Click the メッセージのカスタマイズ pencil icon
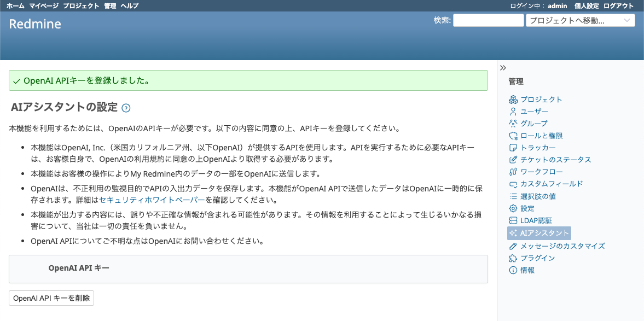The image size is (644, 321). point(513,246)
